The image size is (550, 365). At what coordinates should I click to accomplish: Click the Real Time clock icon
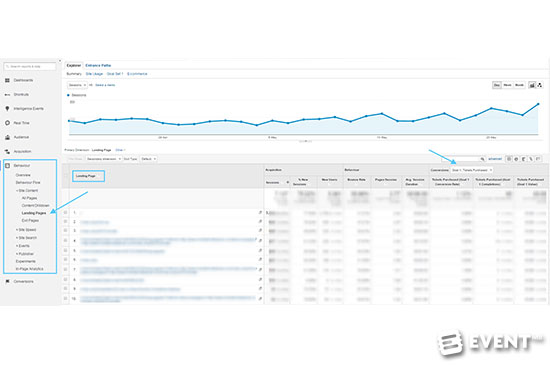click(7, 123)
